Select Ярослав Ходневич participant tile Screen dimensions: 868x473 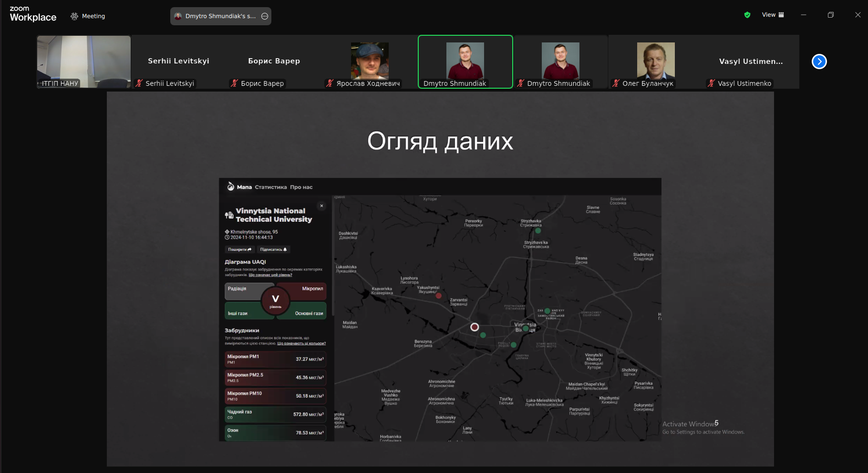(370, 62)
